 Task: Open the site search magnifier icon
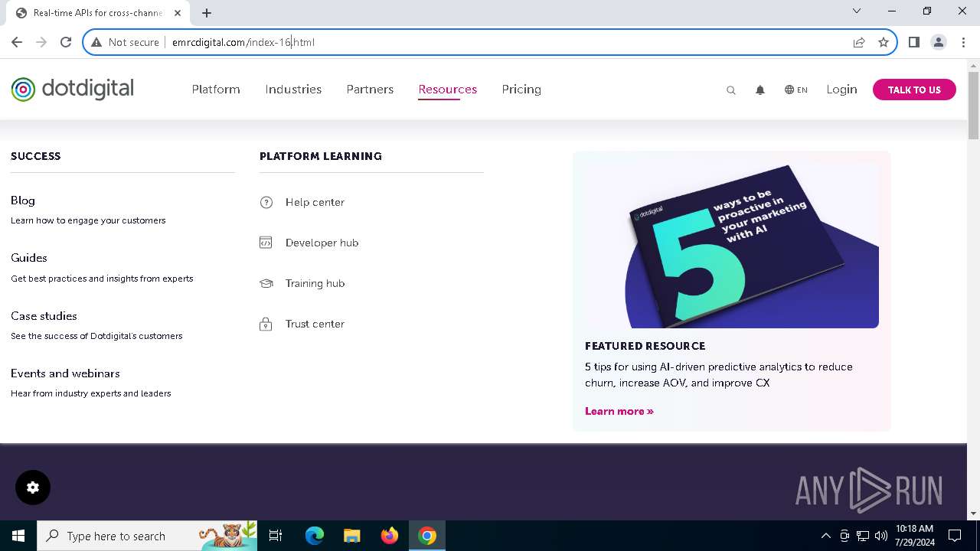click(x=731, y=90)
